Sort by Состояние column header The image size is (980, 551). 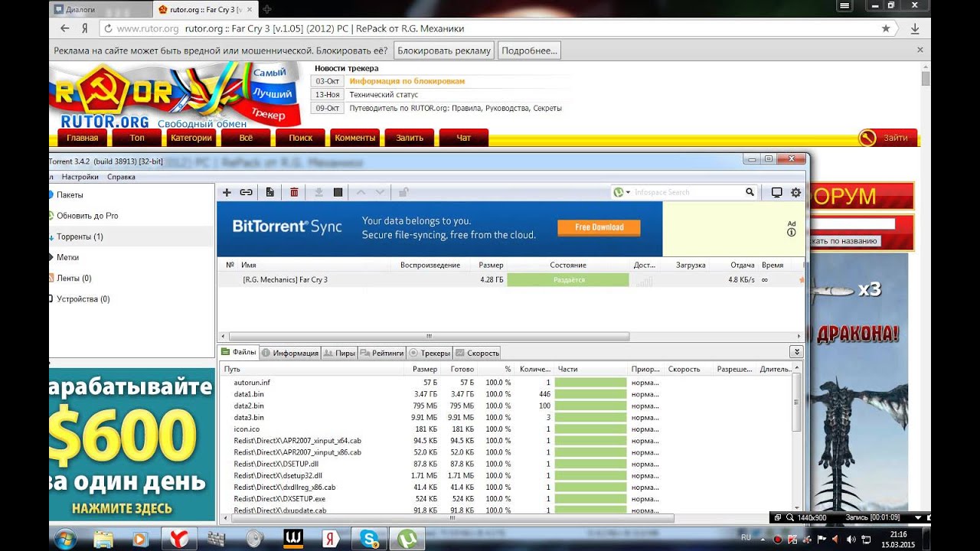tap(568, 265)
